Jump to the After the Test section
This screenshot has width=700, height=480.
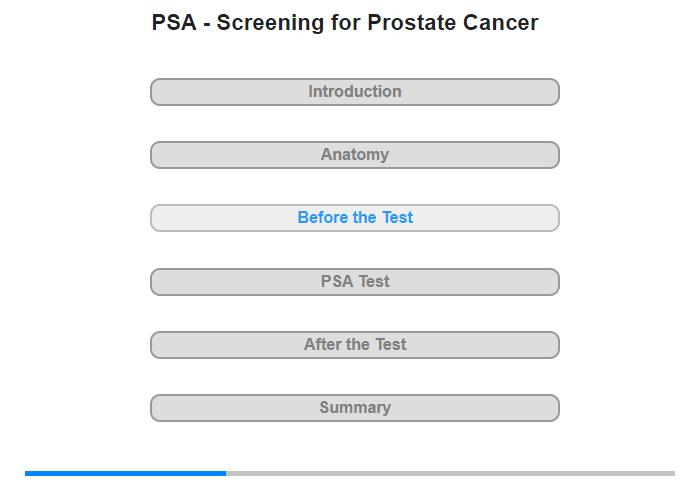355,345
